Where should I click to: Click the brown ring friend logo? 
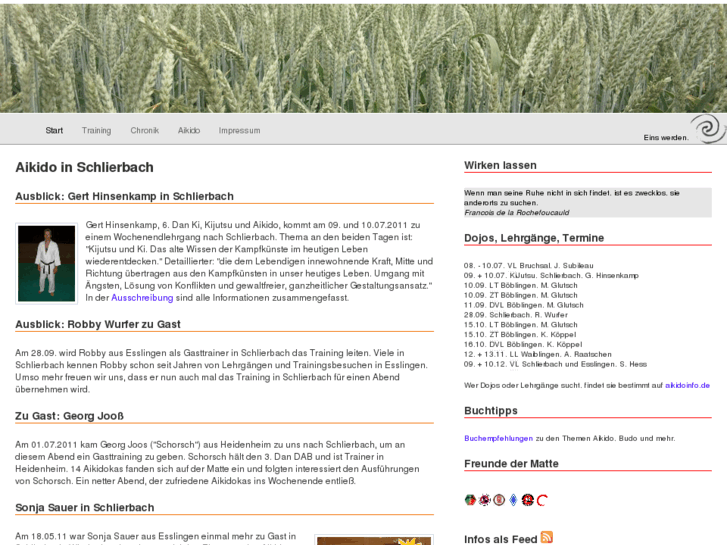pos(499,500)
